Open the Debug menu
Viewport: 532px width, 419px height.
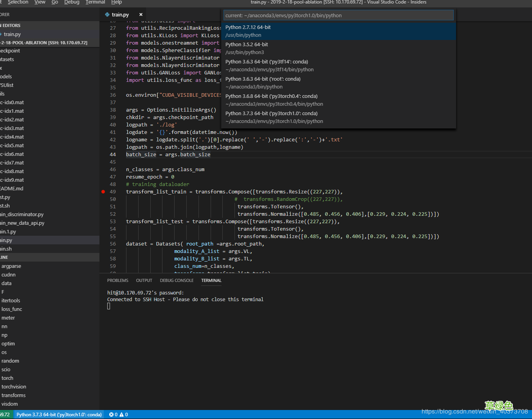tap(72, 2)
